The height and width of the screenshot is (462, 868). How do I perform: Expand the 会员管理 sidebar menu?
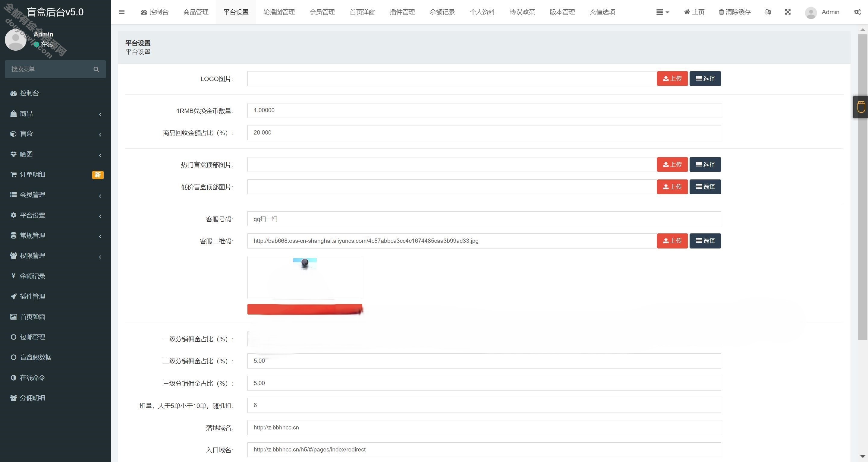(55, 195)
